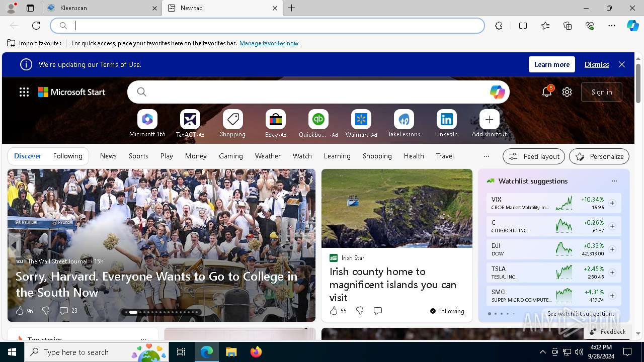Click the browser address bar

tap(268, 26)
